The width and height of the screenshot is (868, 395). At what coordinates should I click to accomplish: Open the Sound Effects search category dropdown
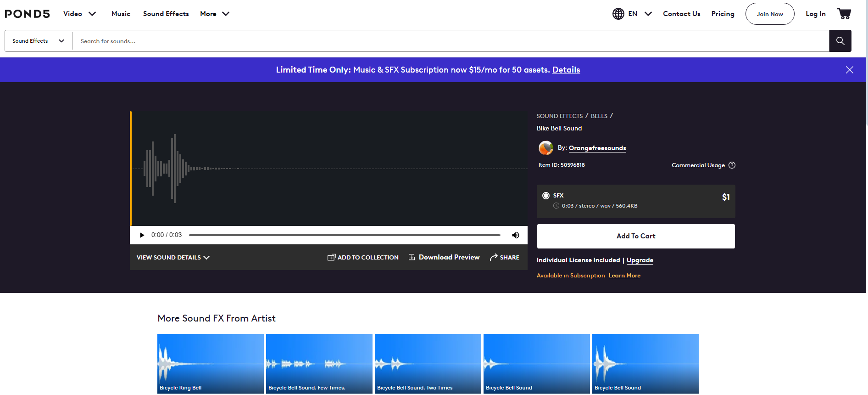click(x=39, y=41)
